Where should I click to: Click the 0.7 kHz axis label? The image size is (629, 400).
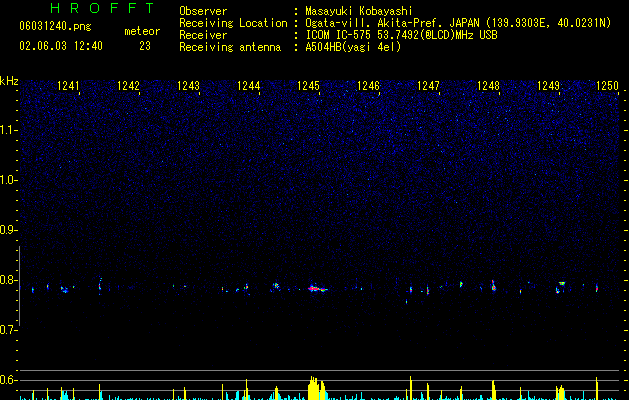8,330
